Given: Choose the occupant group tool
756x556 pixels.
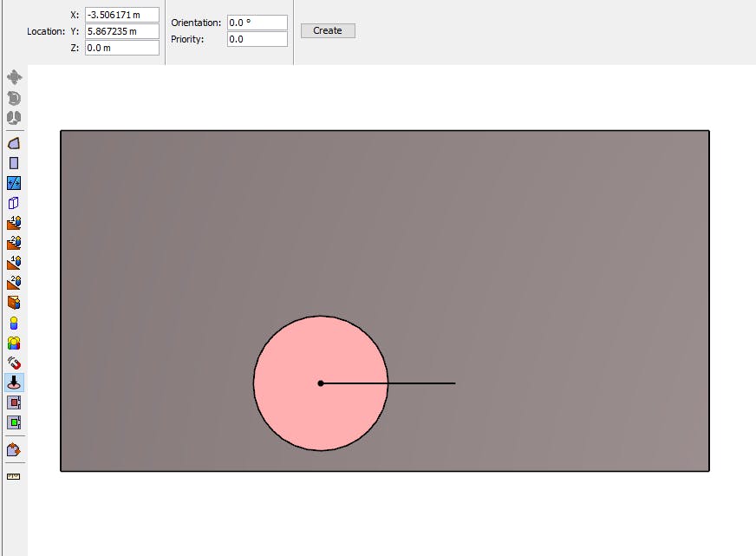Looking at the screenshot, I should click(x=14, y=343).
